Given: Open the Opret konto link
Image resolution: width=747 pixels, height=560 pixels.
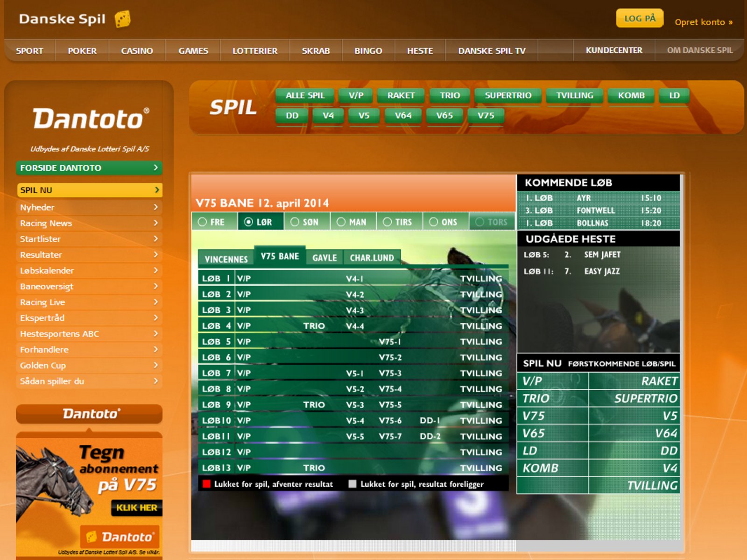Looking at the screenshot, I should tap(703, 22).
